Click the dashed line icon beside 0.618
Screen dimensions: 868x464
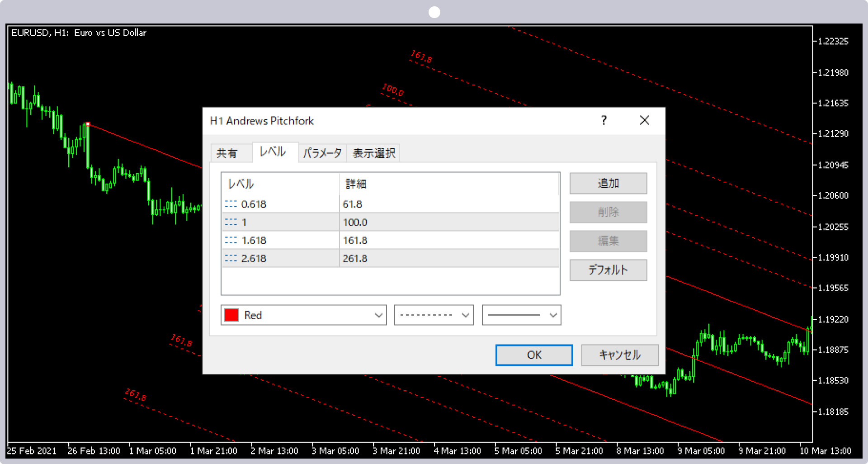coord(231,204)
